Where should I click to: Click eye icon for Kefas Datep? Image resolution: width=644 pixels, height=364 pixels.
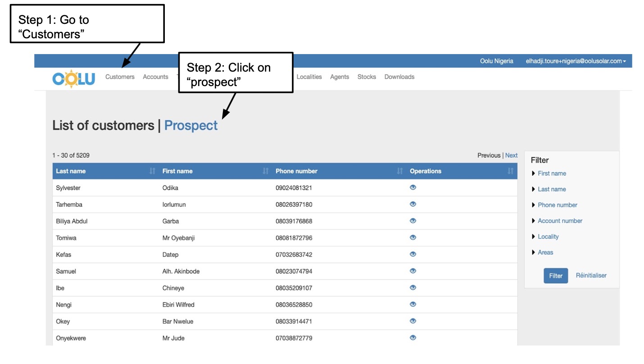pos(413,254)
